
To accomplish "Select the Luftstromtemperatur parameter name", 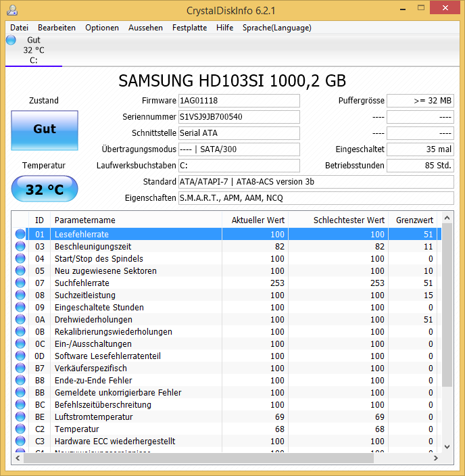I will tap(93, 416).
